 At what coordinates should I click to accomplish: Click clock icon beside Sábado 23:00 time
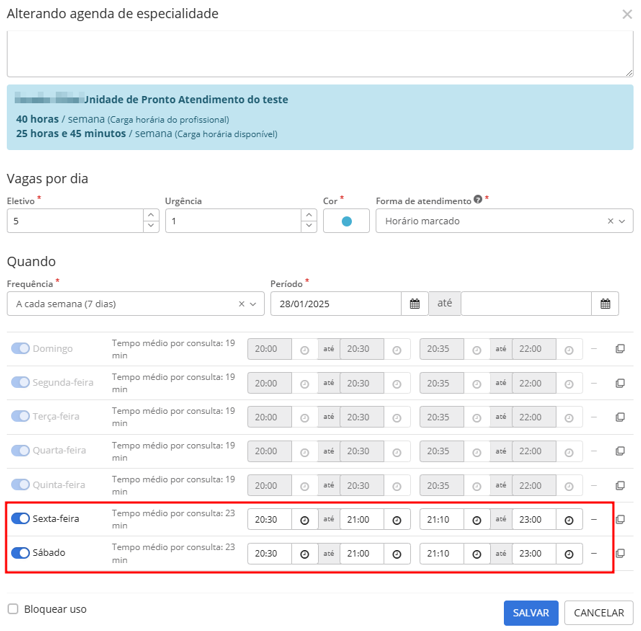(569, 554)
